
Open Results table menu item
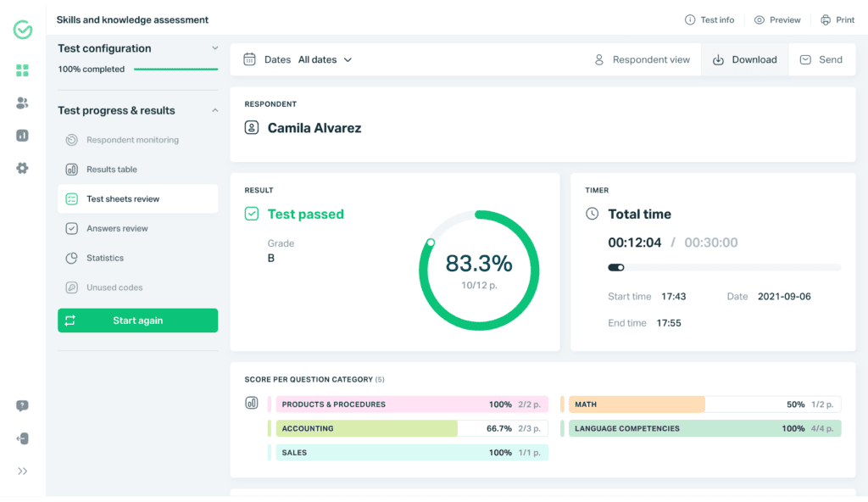pyautogui.click(x=112, y=170)
